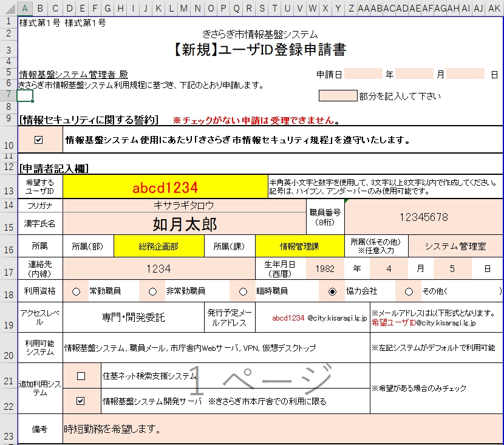
Task: Toggle the security pledge checkbox in row 10
Action: click(39, 140)
